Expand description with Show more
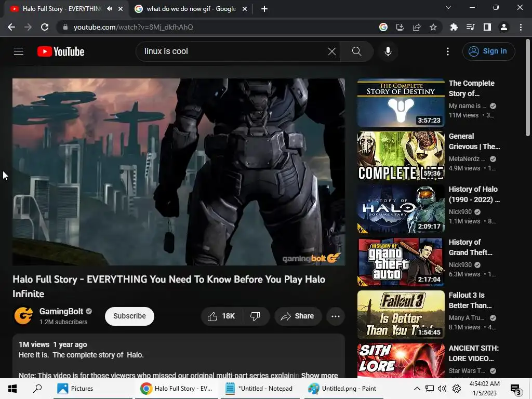 320,375
